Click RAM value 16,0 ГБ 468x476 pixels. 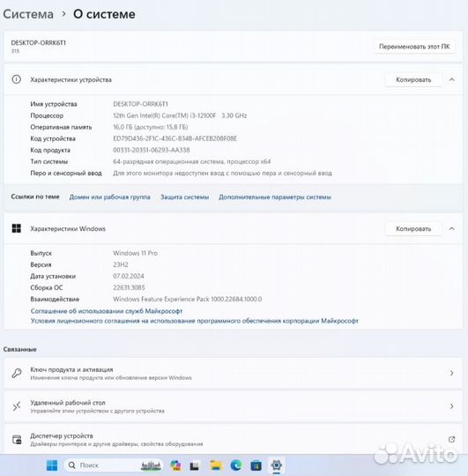pyautogui.click(x=150, y=127)
